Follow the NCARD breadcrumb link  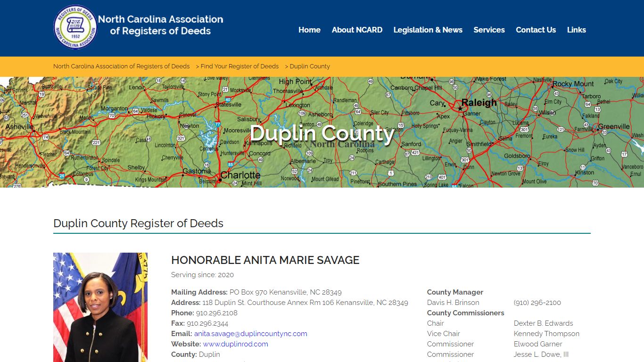[121, 66]
